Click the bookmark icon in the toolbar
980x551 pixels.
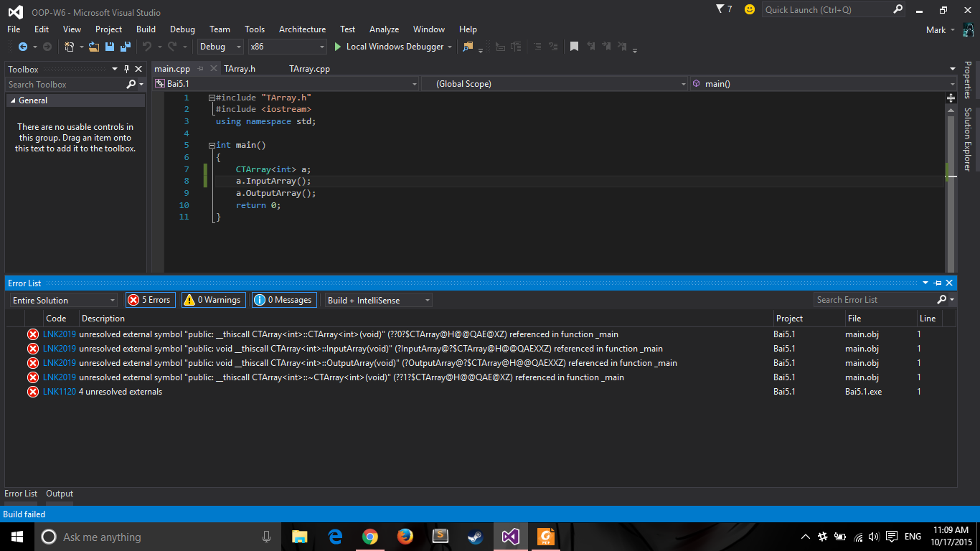click(x=574, y=47)
